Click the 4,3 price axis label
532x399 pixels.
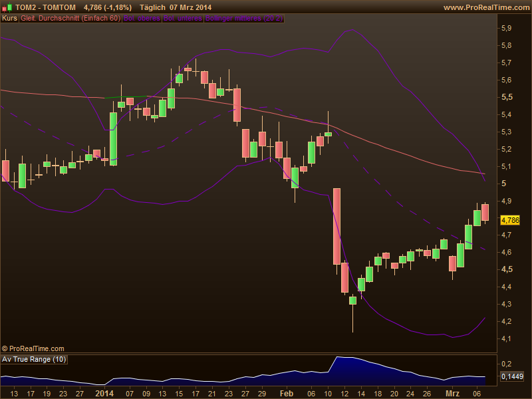coord(507,305)
